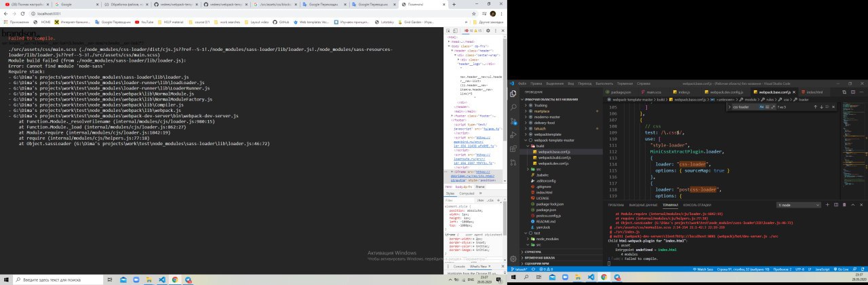The image size is (868, 285).
Task: Toggle Match Case in find widget
Action: coord(761,107)
